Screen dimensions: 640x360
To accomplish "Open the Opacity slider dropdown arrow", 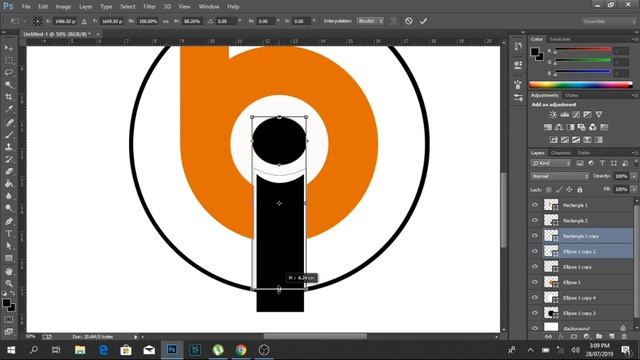I will tap(634, 176).
